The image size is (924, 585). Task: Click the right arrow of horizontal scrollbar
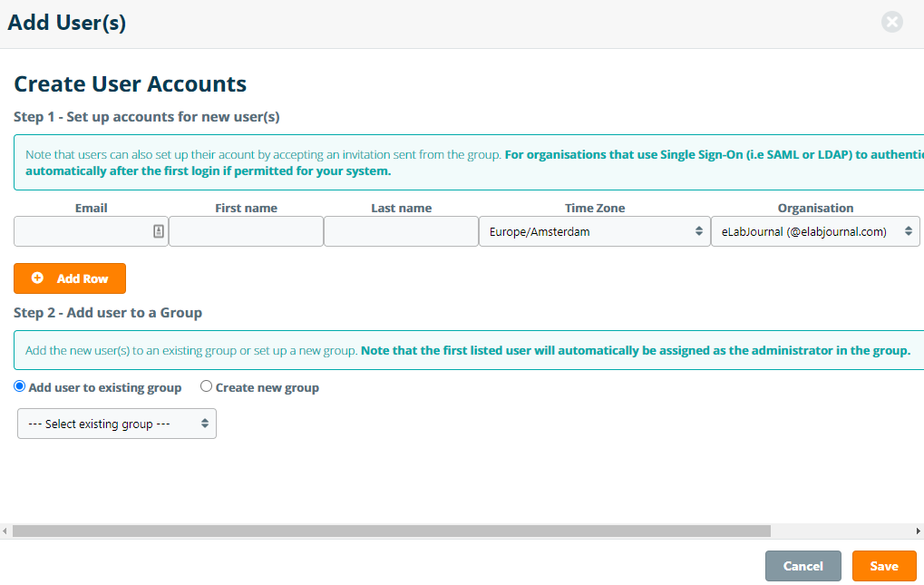(918, 531)
